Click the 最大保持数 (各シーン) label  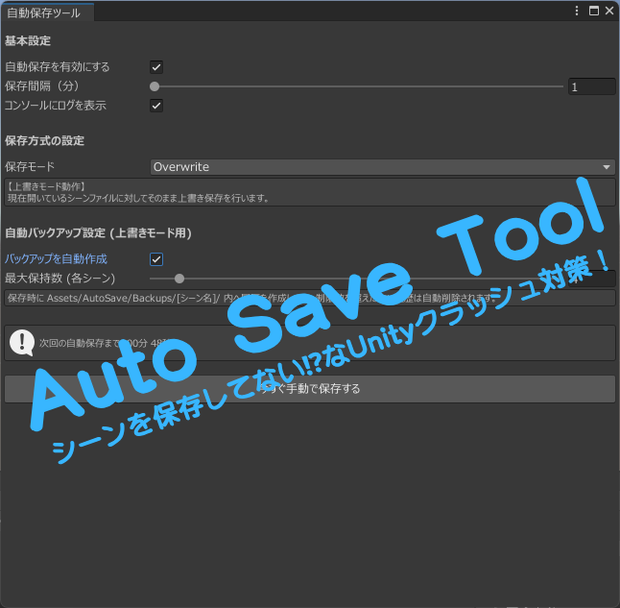tap(60, 279)
